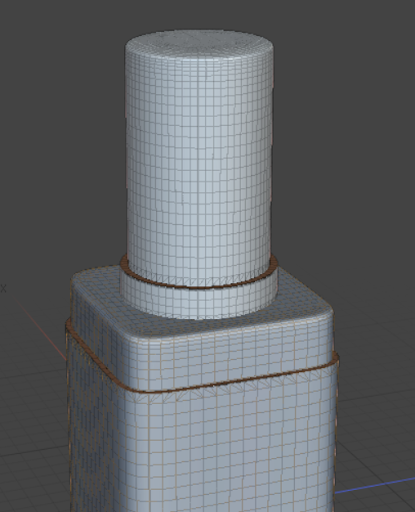Viewport: 415px width, 512px height.
Task: Select the front band between the body top and seam
Action: click(230, 353)
